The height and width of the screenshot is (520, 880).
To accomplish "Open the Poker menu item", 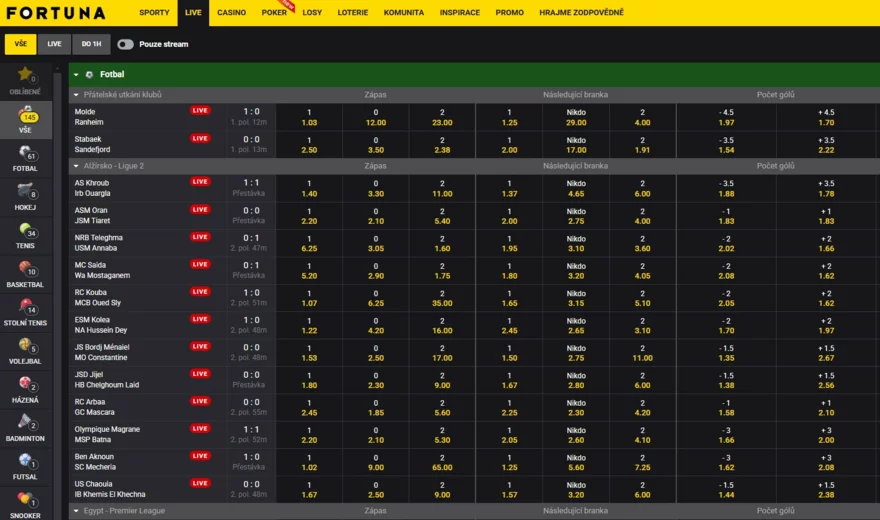I will click(x=274, y=12).
